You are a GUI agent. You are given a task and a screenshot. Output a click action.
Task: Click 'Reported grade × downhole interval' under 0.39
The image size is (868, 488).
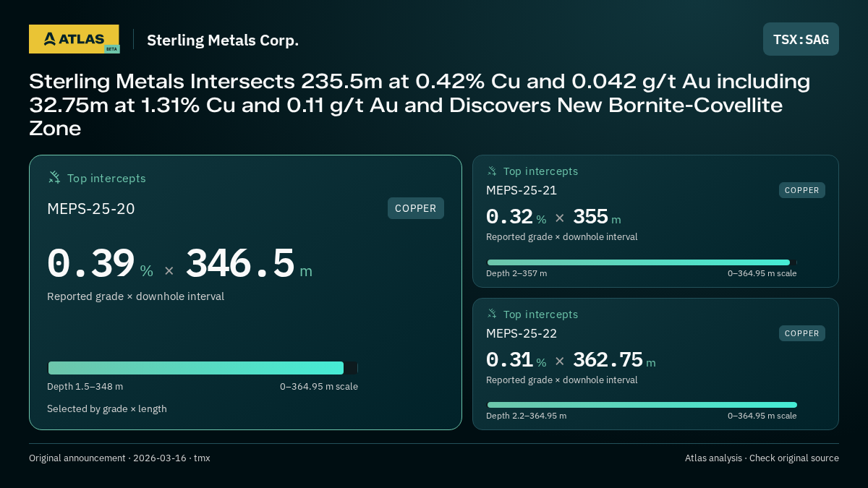tap(135, 296)
